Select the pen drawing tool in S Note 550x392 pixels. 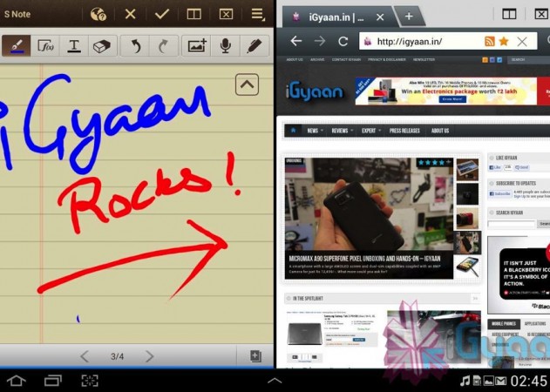coord(17,45)
